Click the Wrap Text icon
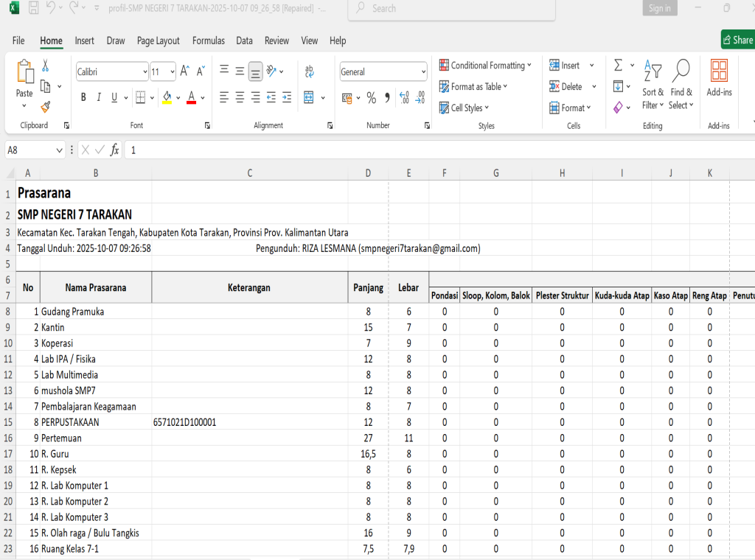The image size is (755, 560). (x=310, y=71)
